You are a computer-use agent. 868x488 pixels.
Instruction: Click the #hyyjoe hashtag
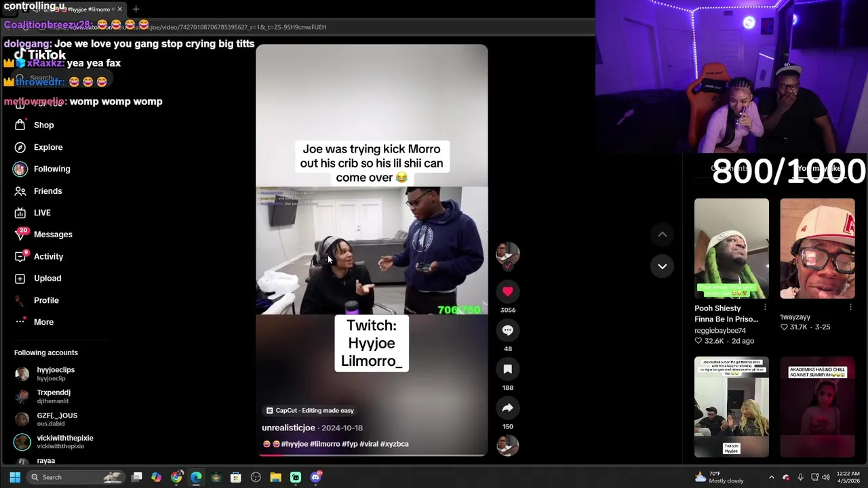[x=294, y=444]
